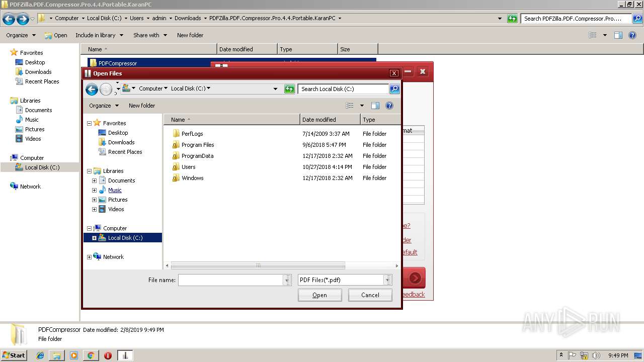The height and width of the screenshot is (362, 644).
Task: Open help in Open Files dialog
Action: click(389, 106)
